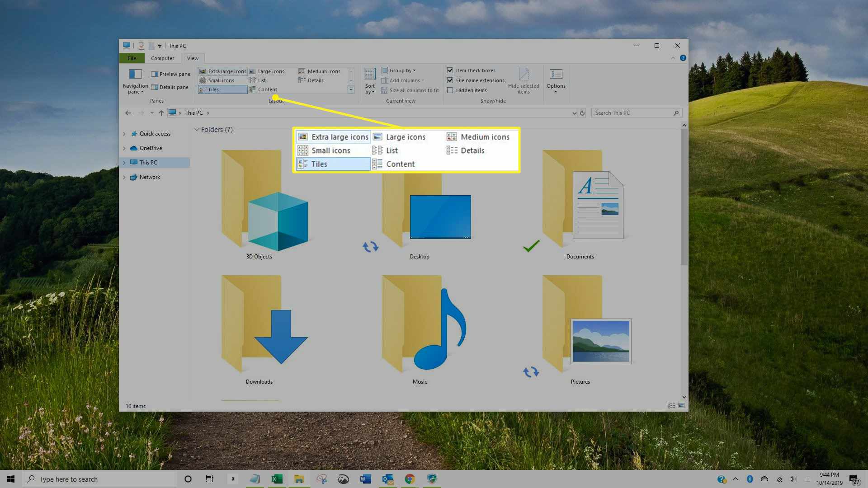
Task: Switch to details view in status bar
Action: click(x=671, y=406)
